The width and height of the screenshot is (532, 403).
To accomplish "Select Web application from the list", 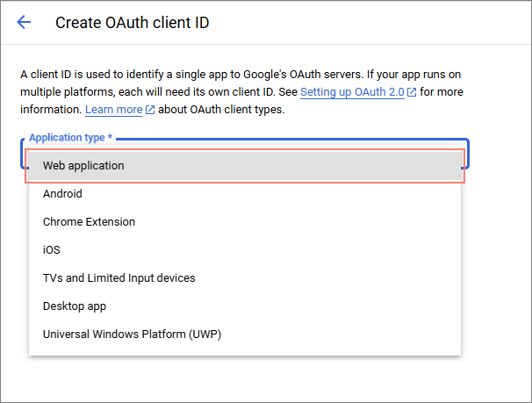I will click(83, 165).
